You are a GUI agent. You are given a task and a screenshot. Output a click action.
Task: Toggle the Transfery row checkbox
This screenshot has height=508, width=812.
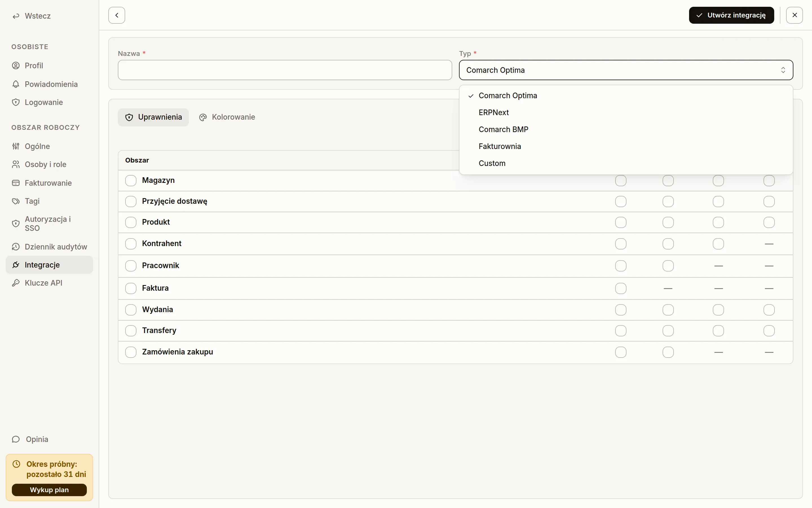coord(131,330)
